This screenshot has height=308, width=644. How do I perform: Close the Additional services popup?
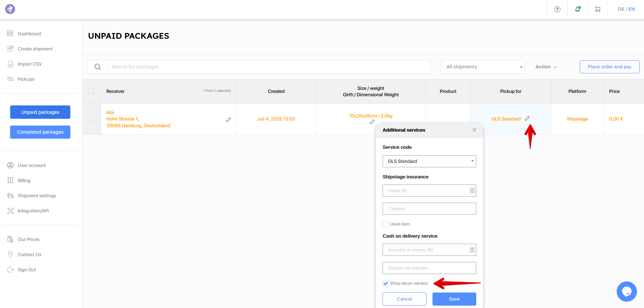pos(474,130)
